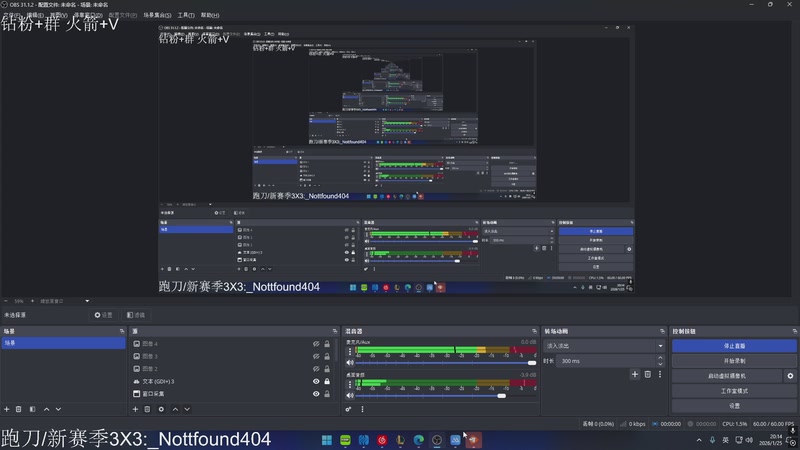This screenshot has height=450, width=800.
Task: Move source down in Sources panel
Action: click(187, 409)
